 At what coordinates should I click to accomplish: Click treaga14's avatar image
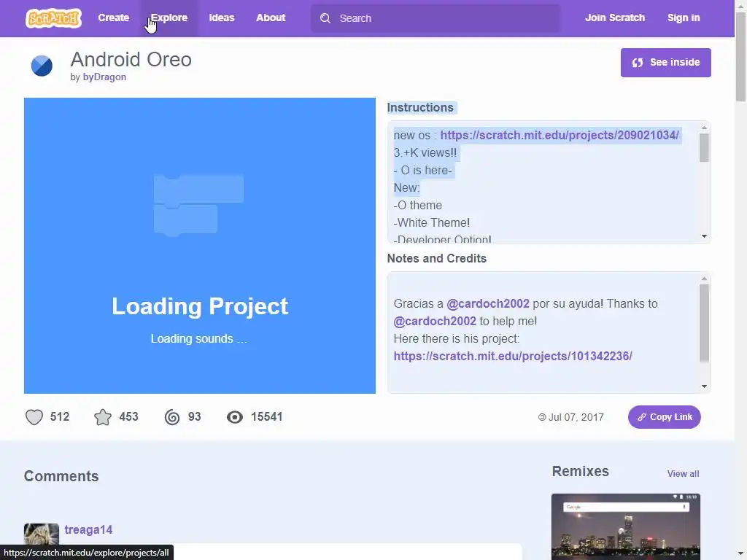[x=42, y=536]
